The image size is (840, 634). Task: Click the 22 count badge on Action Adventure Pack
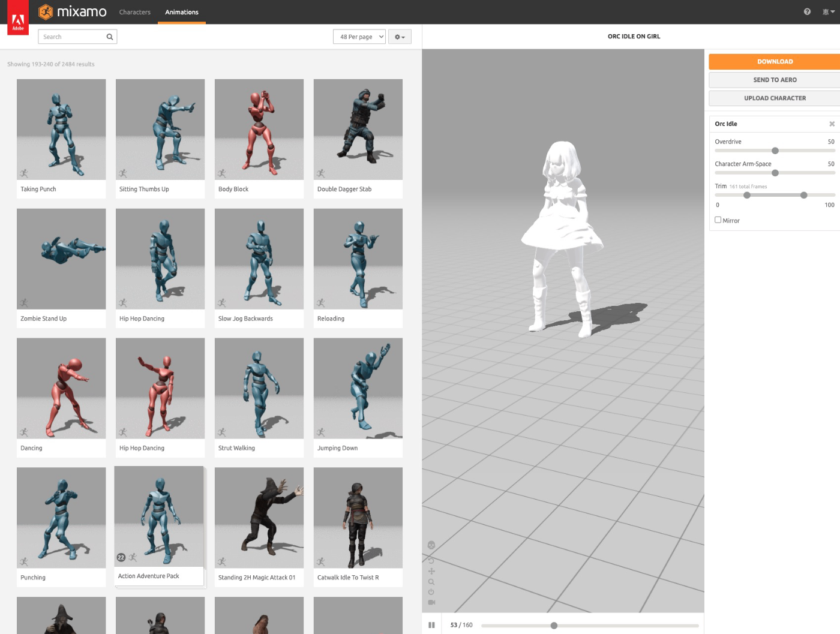click(121, 558)
